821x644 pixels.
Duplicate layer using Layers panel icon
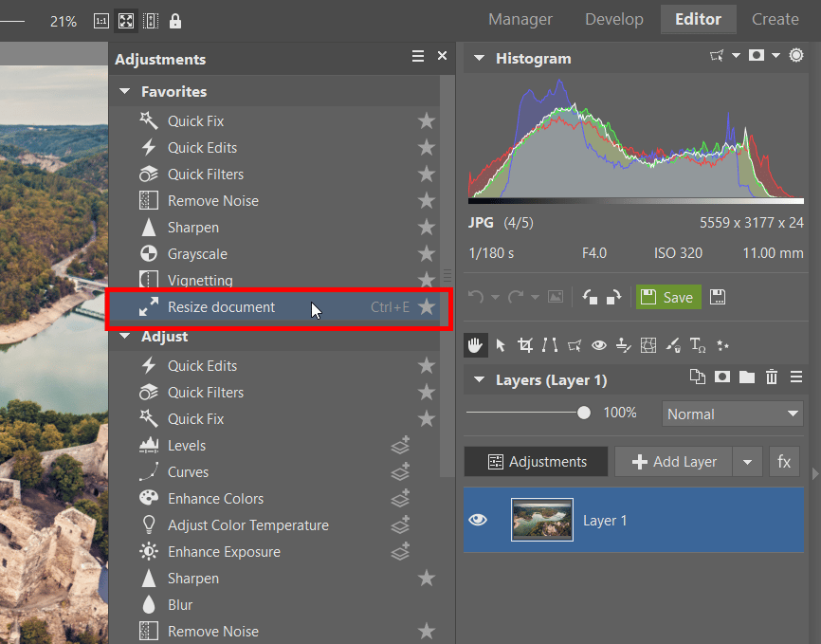point(698,377)
